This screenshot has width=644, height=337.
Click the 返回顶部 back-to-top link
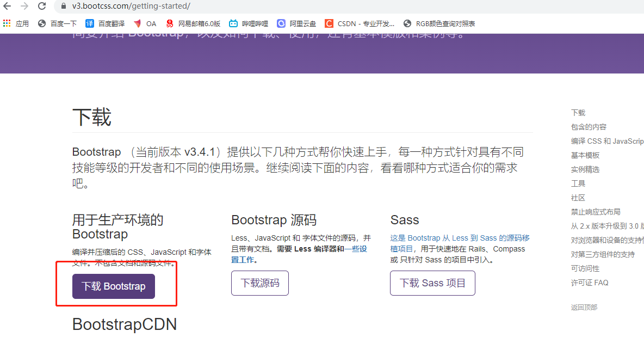tap(584, 308)
